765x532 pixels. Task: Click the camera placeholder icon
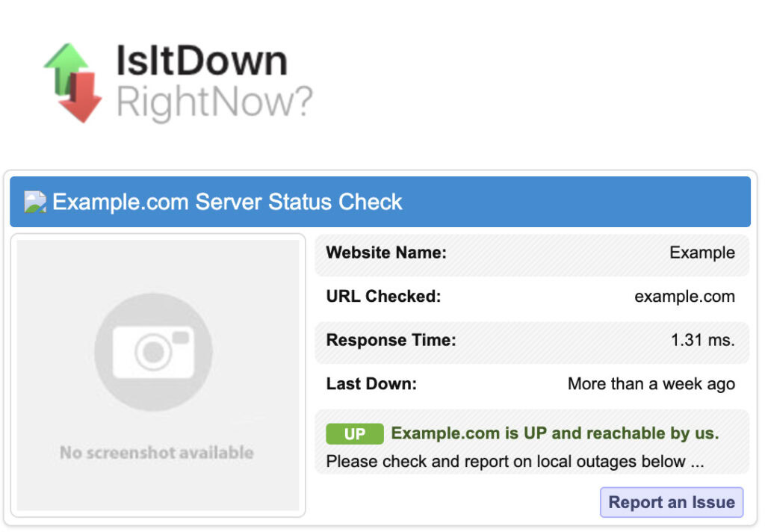click(154, 351)
